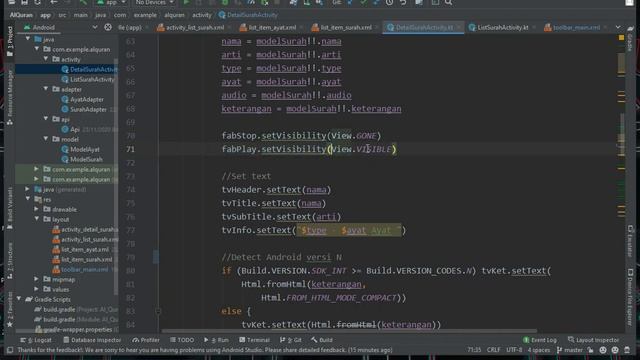Show hidden editor tabs dropdown chevron
Image resolution: width=640 pixels, height=360 pixels.
pyautogui.click(x=618, y=27)
